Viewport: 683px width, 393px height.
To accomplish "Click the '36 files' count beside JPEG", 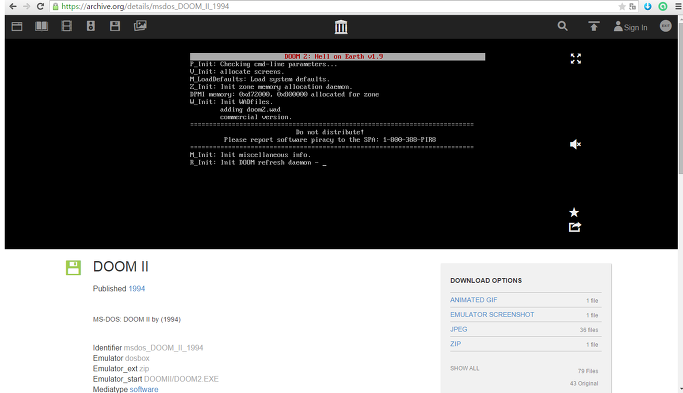I will pos(589,330).
